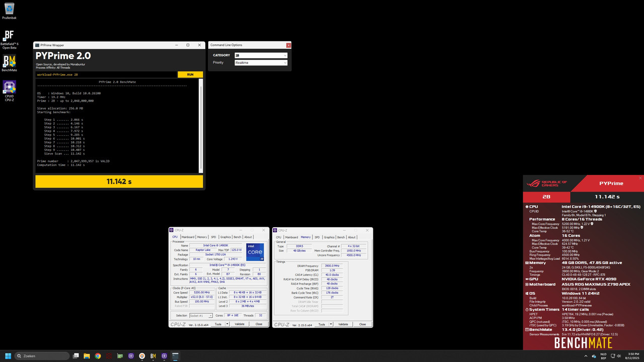Open Tools dropdown arrow in left CPU-Z
The image size is (644, 362).
227,324
